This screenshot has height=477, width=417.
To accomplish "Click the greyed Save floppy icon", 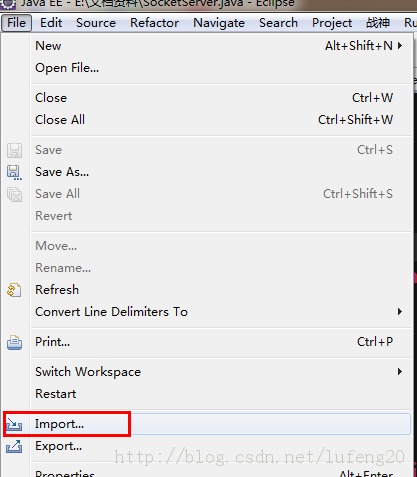I will tap(14, 150).
